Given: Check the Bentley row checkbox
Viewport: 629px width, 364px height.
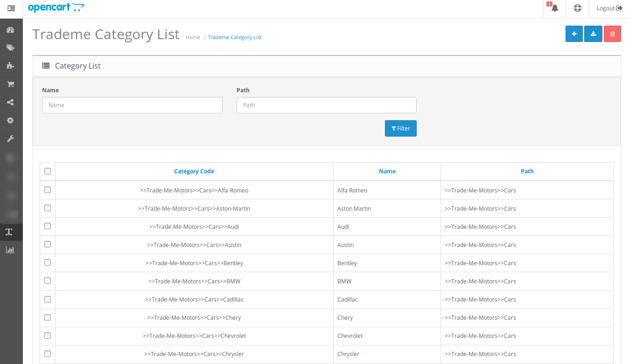Looking at the screenshot, I should click(48, 262).
